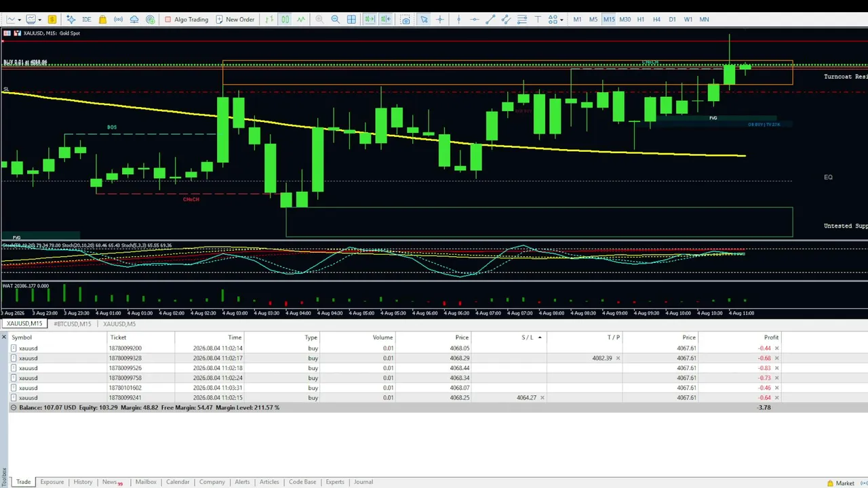Close position with profit -0.83
Viewport: 868px width, 488px height.
click(776, 368)
